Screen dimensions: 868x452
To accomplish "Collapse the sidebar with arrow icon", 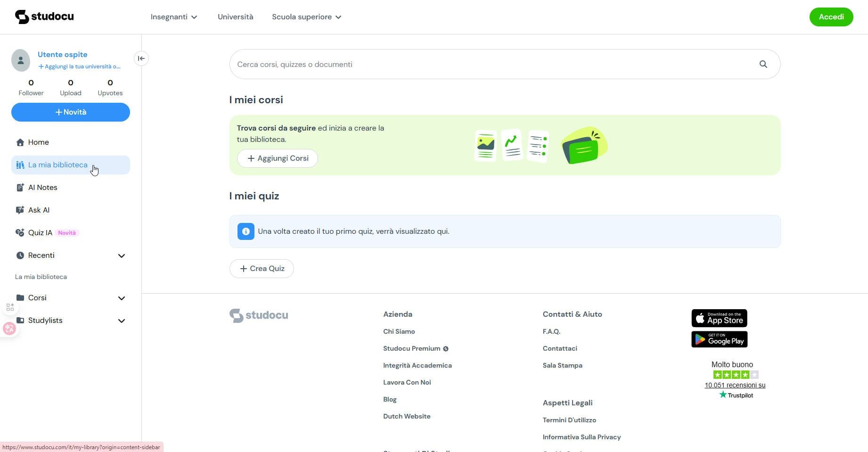I will coord(141,58).
